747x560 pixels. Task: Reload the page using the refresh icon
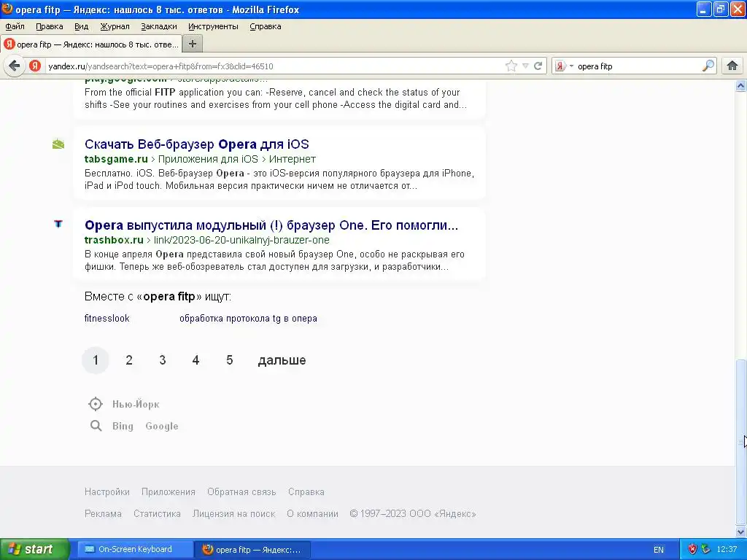coord(538,66)
